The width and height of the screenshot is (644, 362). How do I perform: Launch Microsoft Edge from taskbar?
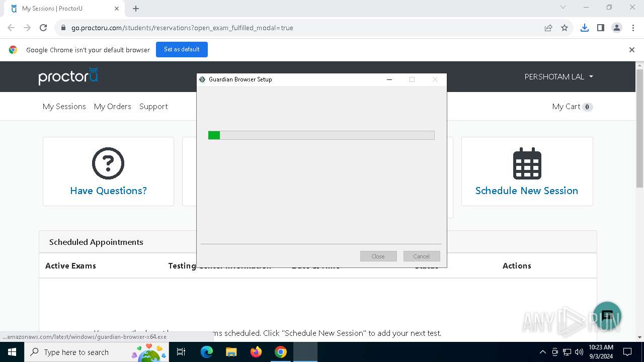(207, 352)
